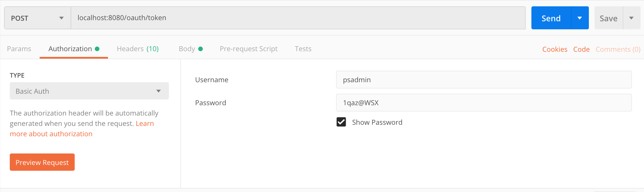
Task: Open the Pre-request Script tab
Action: click(x=248, y=49)
